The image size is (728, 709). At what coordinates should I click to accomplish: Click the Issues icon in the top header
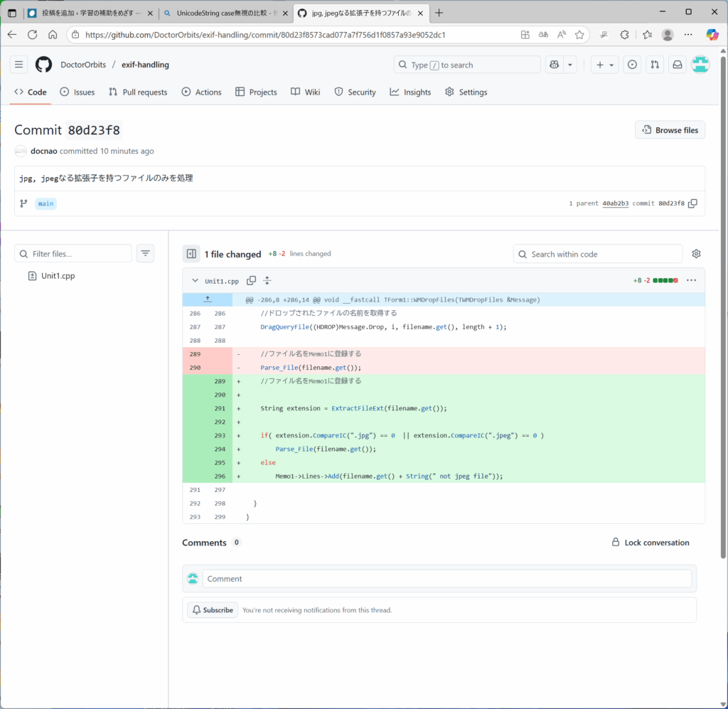point(631,65)
